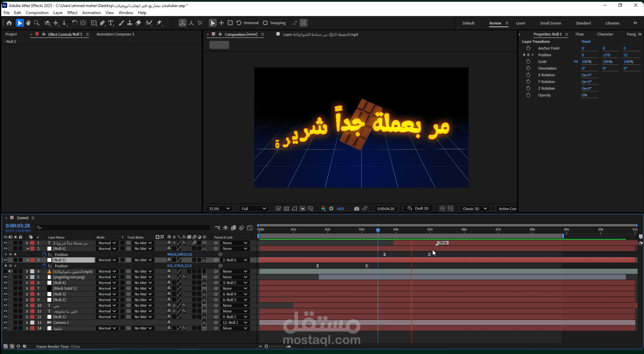Mute audio of the mp4 layer
Screen dimensions: 644x354
click(x=10, y=271)
